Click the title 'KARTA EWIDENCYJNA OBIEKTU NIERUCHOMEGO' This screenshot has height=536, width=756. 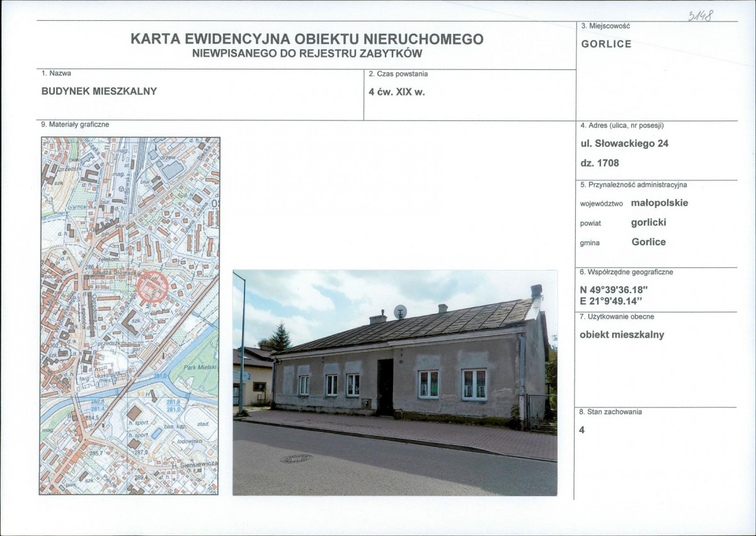307,39
